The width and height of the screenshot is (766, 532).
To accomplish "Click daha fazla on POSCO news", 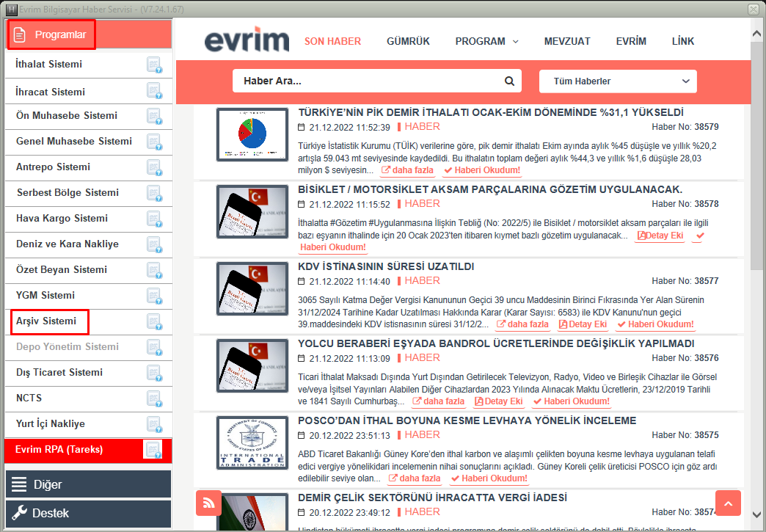I will (415, 478).
